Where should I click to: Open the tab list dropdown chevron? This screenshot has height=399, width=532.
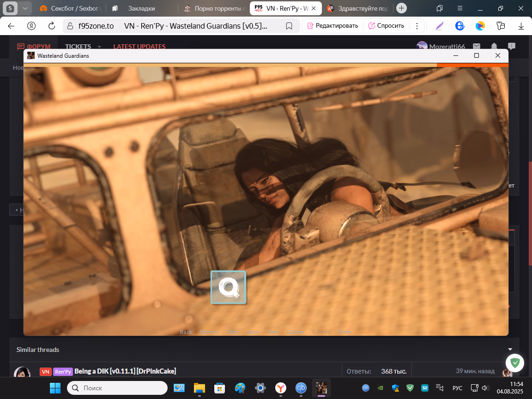(x=25, y=8)
